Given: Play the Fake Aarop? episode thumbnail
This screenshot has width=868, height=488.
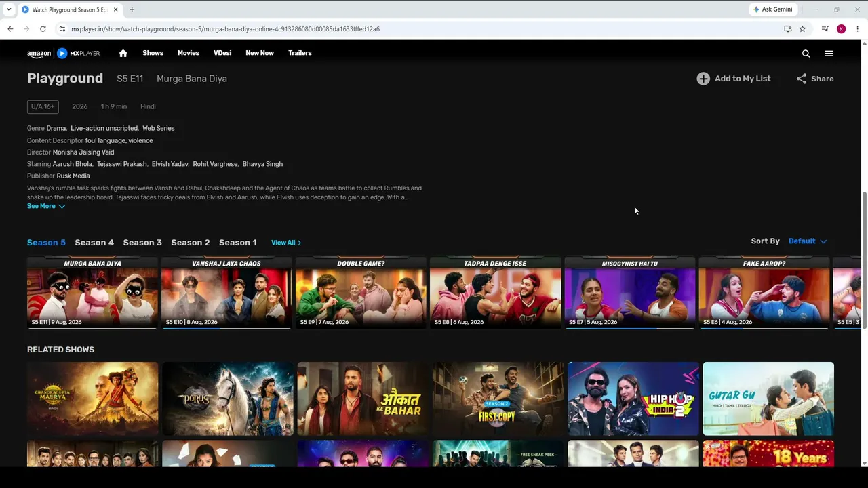Looking at the screenshot, I should (764, 293).
